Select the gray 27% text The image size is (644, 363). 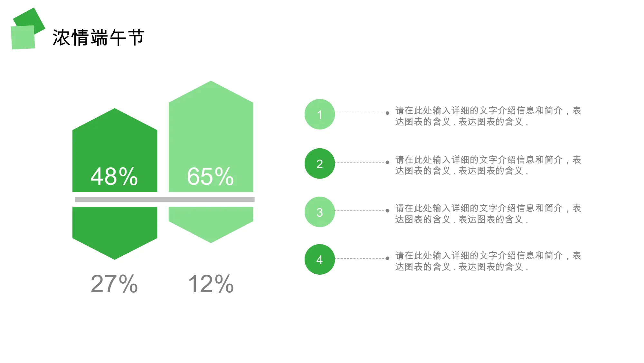point(114,284)
